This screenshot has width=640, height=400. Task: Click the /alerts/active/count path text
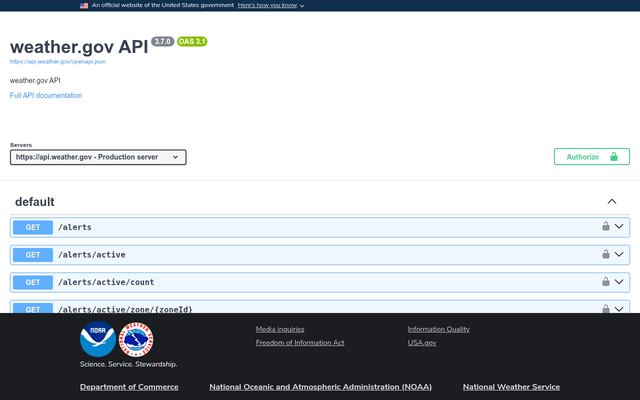(106, 282)
